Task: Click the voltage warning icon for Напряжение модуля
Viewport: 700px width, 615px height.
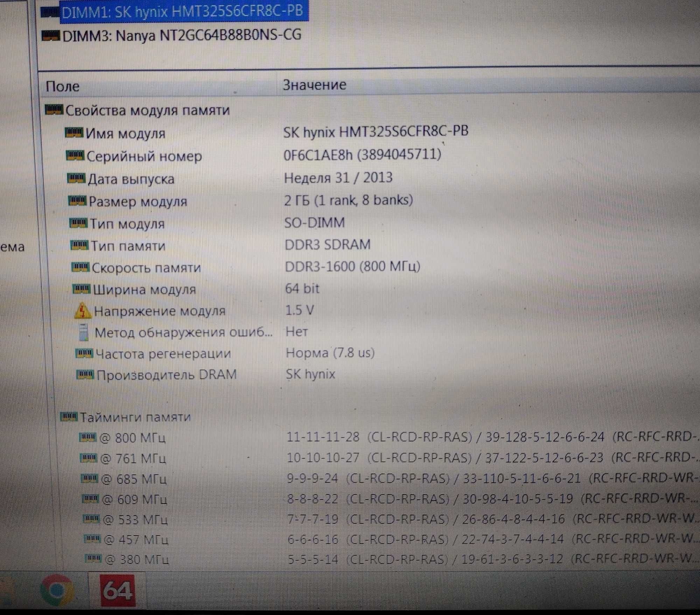Action: (x=83, y=310)
